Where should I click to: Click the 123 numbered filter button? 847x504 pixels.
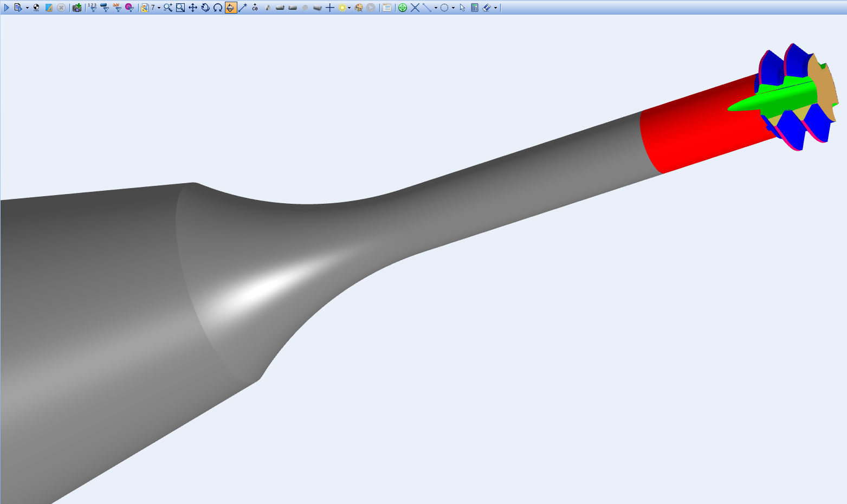pyautogui.click(x=93, y=8)
